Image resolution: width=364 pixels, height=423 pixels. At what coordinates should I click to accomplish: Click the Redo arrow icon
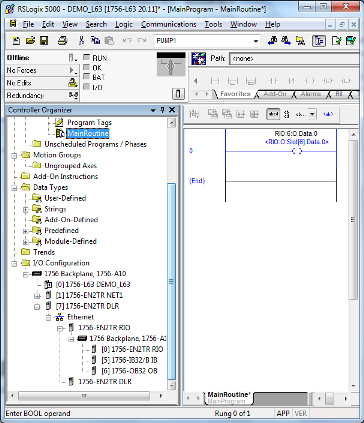point(142,41)
